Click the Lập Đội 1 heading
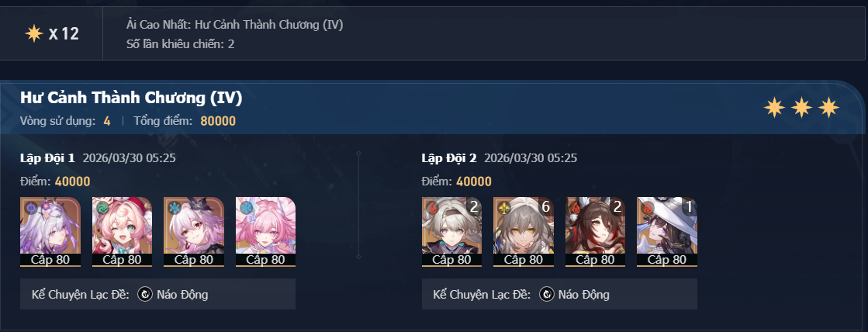868x332 pixels. [47, 158]
